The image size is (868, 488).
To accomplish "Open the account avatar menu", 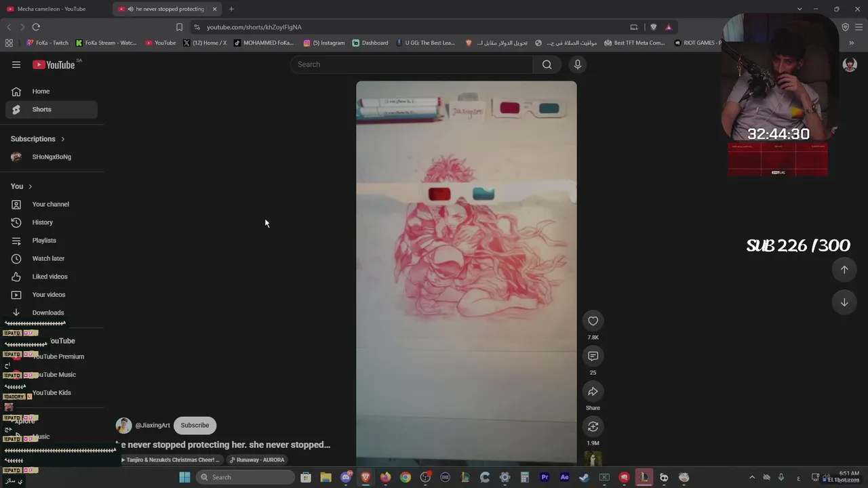I will pos(849,64).
